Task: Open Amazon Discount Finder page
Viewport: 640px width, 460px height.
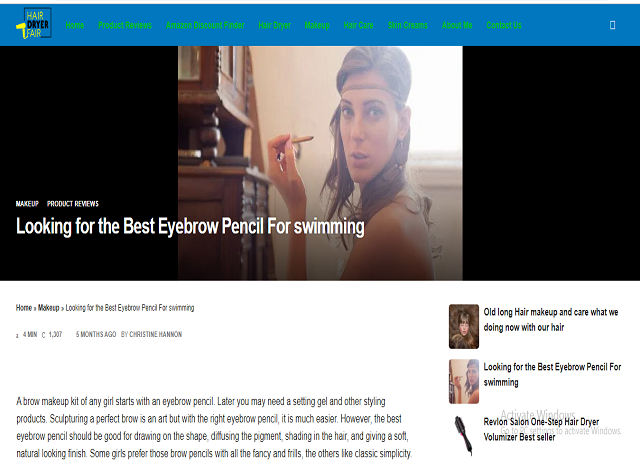Action: 205,25
